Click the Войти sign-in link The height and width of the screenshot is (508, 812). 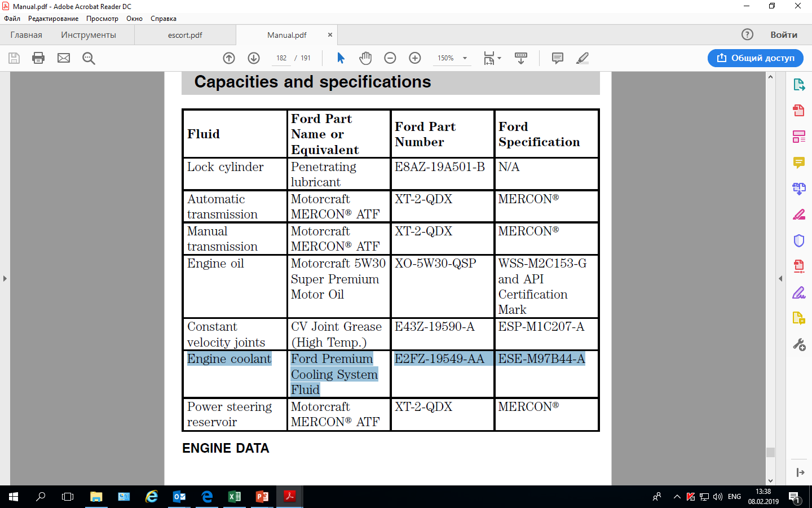click(784, 35)
